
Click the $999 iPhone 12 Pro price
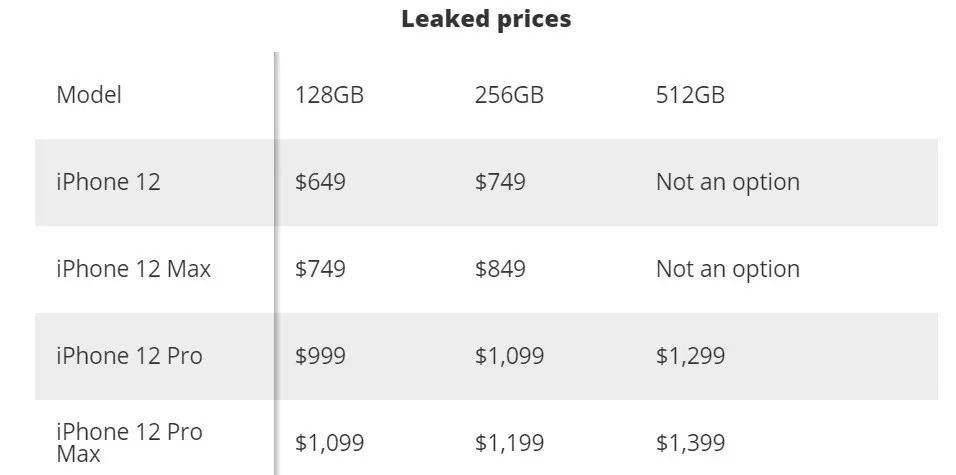point(320,356)
